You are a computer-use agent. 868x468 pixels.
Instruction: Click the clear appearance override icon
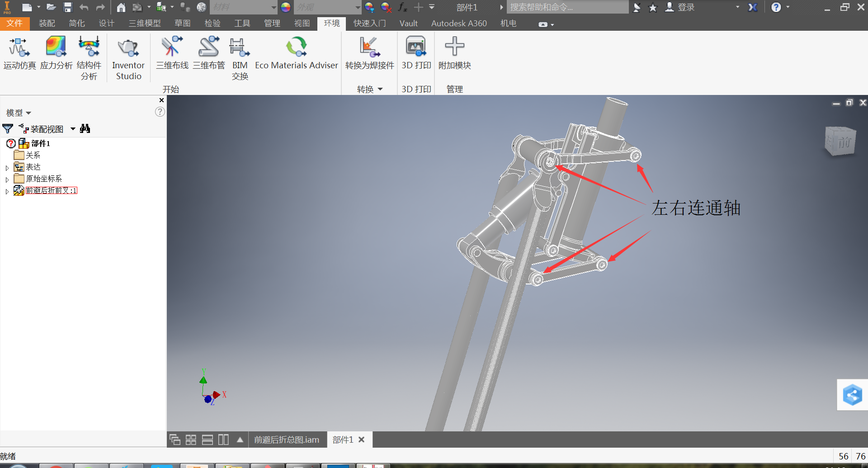point(386,7)
